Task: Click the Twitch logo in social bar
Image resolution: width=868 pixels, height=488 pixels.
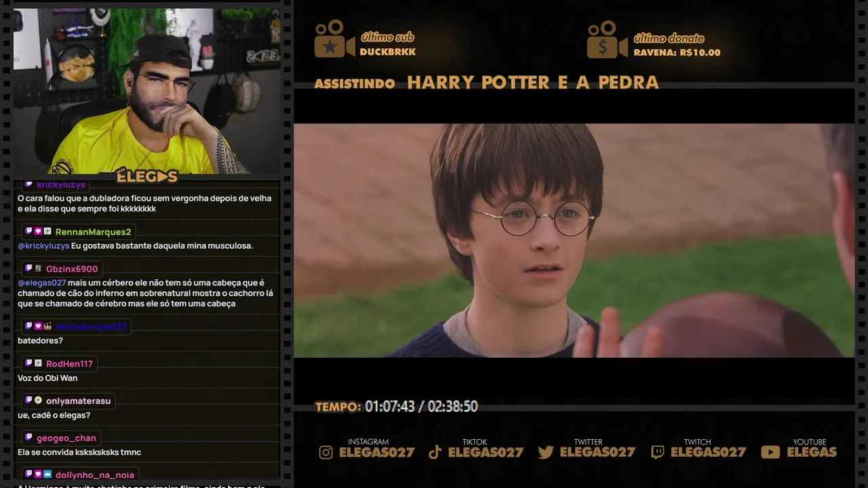Action: tap(657, 452)
